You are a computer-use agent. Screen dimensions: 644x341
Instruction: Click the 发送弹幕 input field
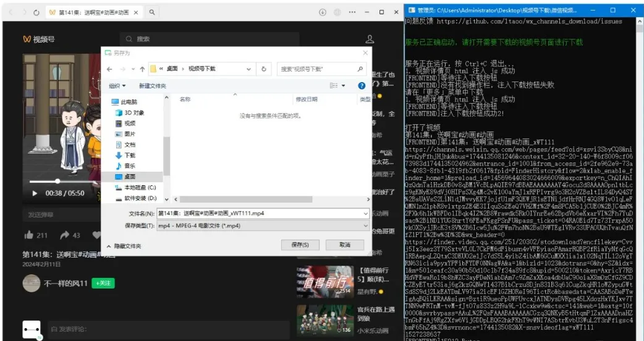click(62, 214)
